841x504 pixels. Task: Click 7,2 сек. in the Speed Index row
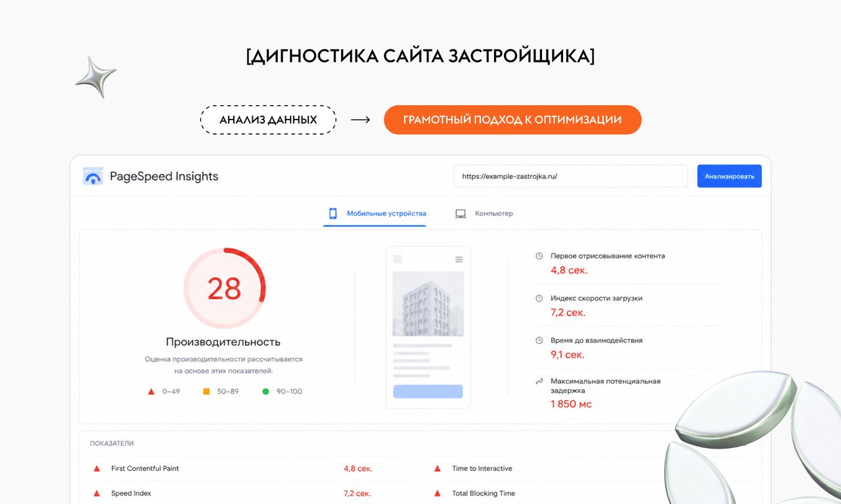click(x=357, y=493)
